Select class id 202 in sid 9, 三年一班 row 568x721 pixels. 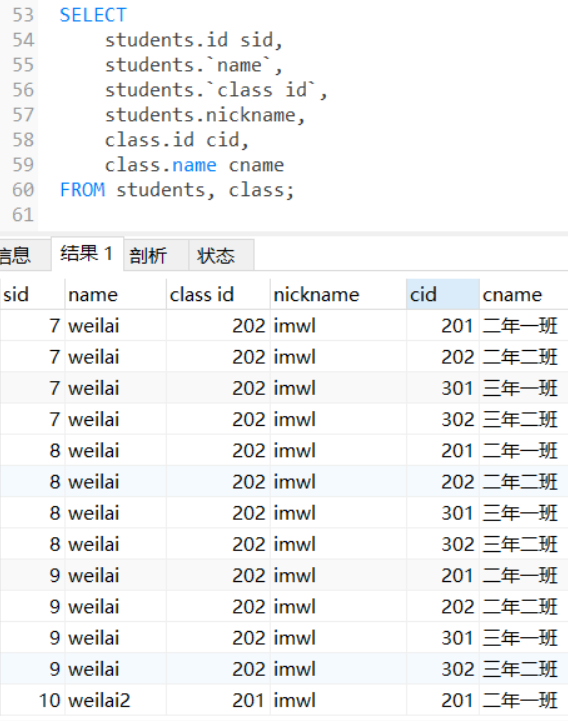point(218,638)
